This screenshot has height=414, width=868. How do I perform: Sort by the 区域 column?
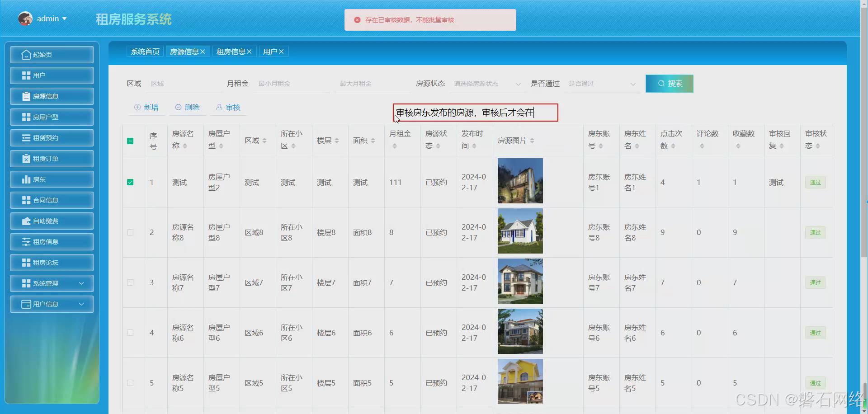264,141
